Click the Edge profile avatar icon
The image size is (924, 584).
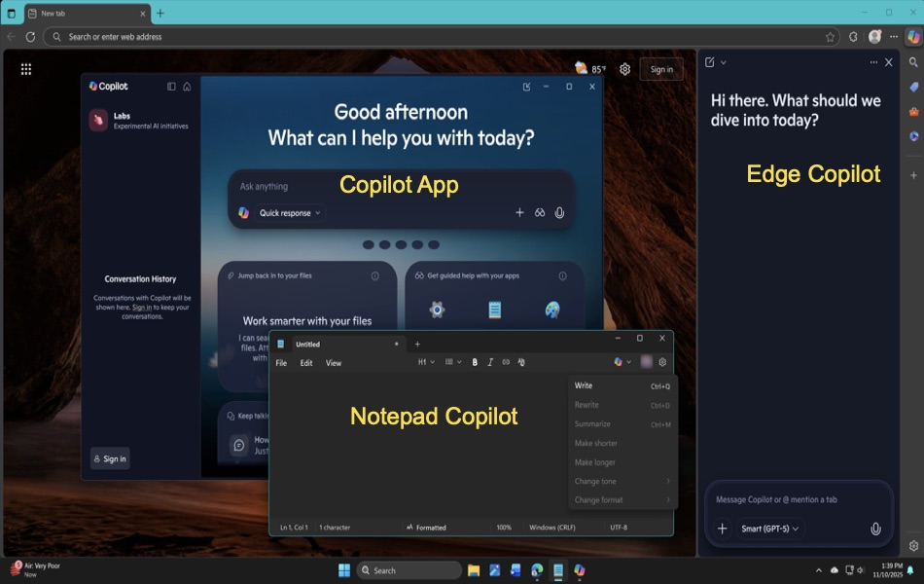pyautogui.click(x=874, y=37)
